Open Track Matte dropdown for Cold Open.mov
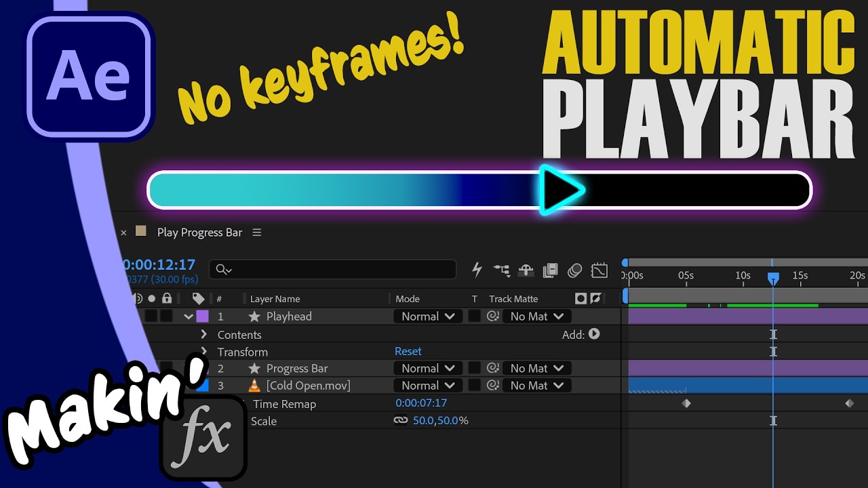The width and height of the screenshot is (868, 488). coord(537,386)
